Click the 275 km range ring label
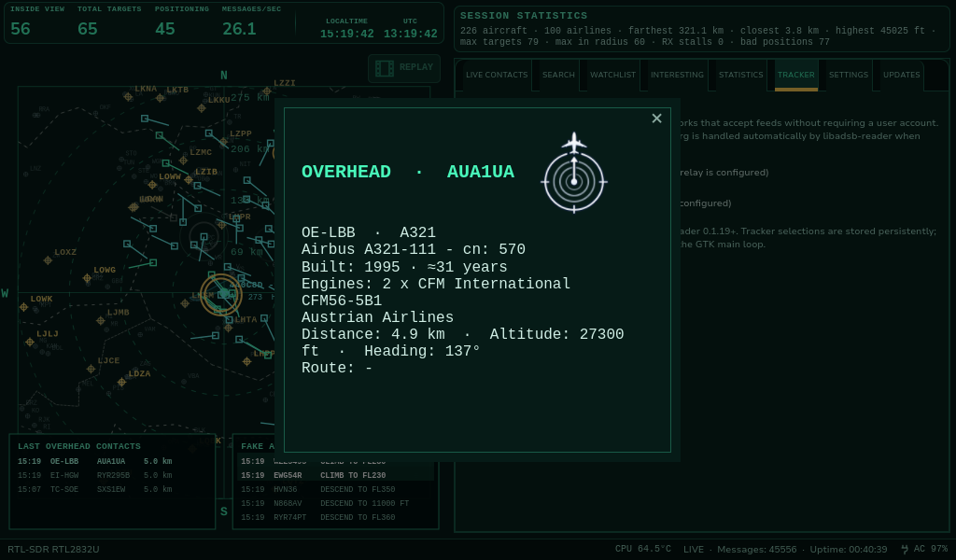 pos(249,97)
